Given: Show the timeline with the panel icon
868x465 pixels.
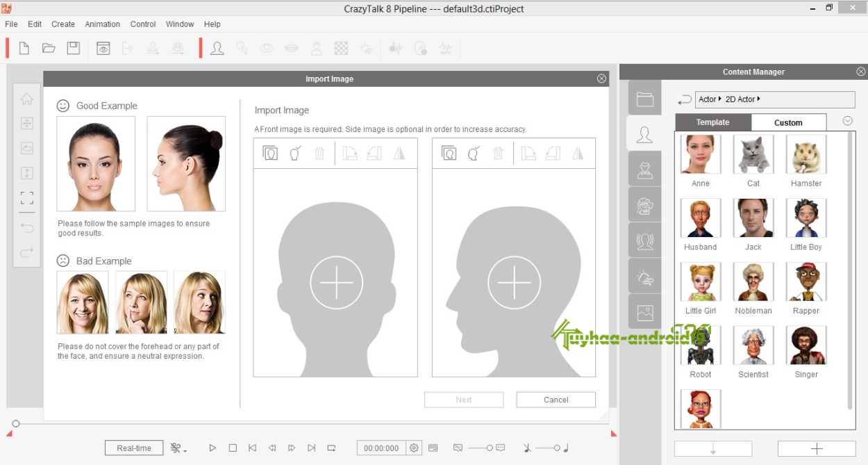Looking at the screenshot, I should click(434, 448).
